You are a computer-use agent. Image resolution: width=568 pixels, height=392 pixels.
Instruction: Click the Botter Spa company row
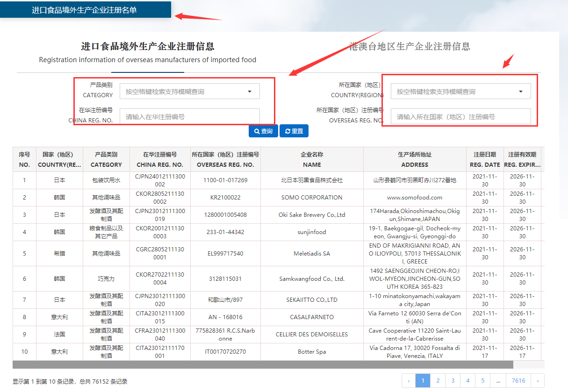click(312, 352)
